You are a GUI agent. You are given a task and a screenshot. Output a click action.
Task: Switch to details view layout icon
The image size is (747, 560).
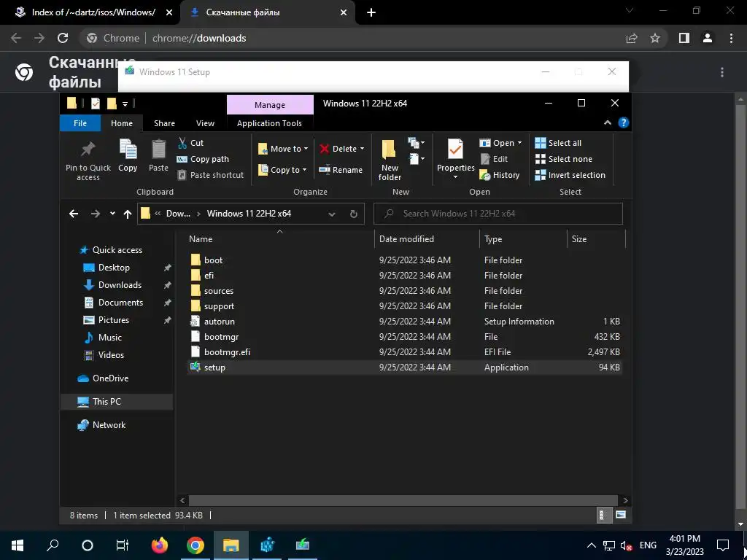tap(603, 515)
